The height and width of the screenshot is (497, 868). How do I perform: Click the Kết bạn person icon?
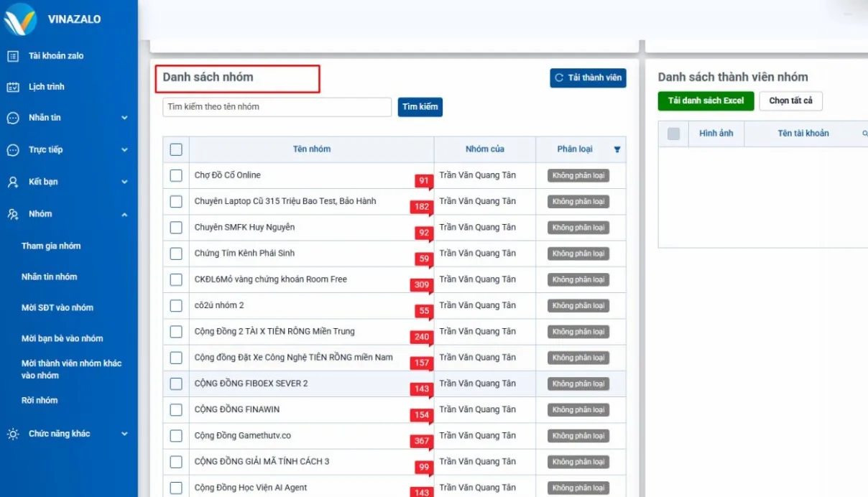point(13,182)
